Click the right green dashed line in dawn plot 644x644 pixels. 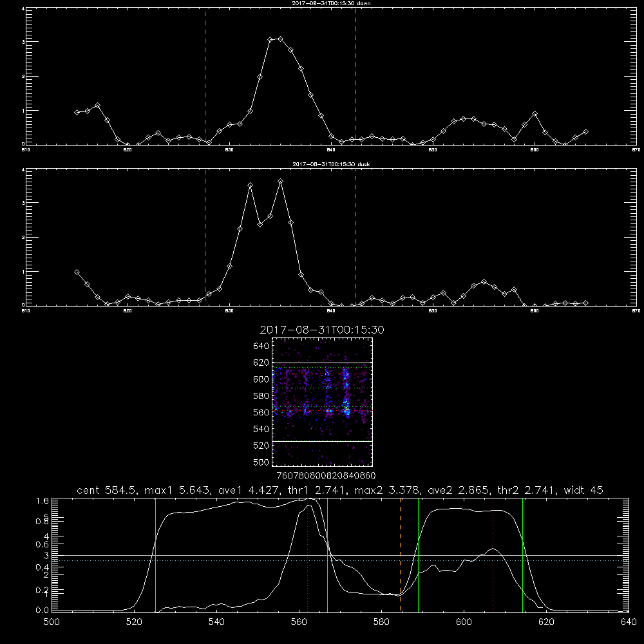tap(355, 76)
